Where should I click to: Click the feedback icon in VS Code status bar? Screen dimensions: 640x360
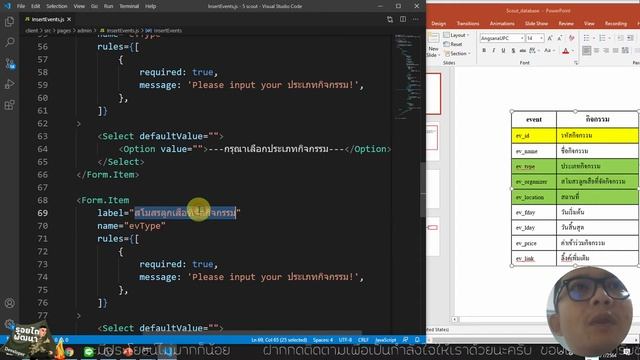coord(405,340)
